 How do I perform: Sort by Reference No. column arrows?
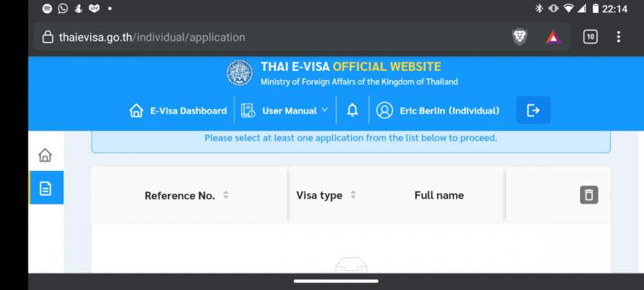coord(226,195)
